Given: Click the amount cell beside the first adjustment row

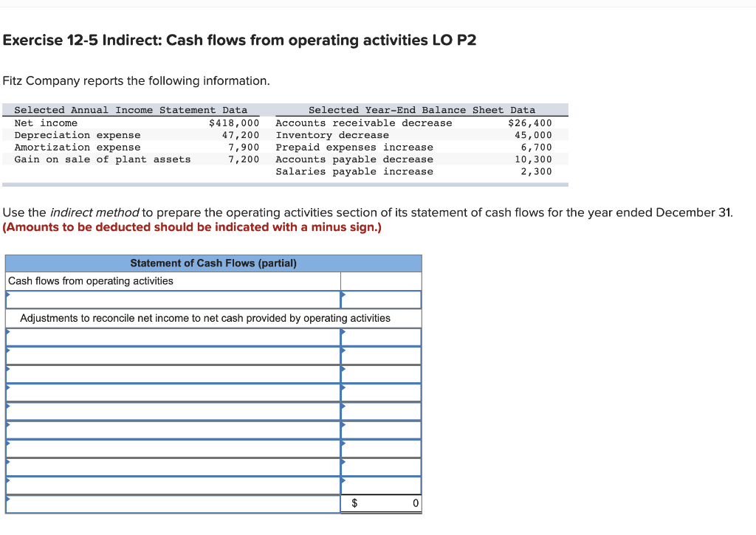Looking at the screenshot, I should click(381, 336).
